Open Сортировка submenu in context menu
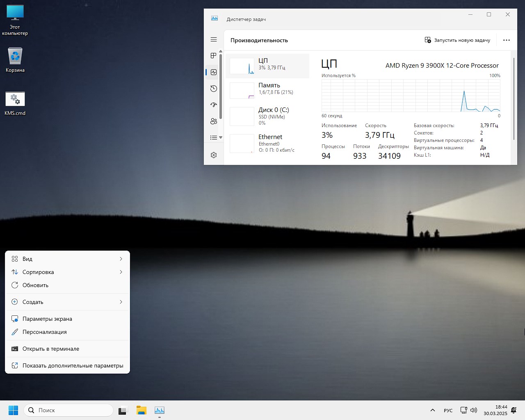Screen dimensions: 525x420 coord(67,272)
